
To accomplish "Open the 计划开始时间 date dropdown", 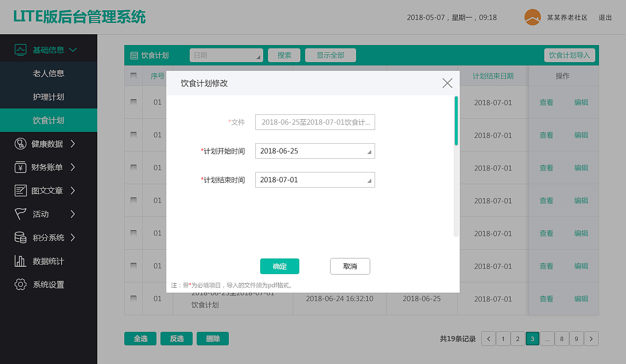I will (x=315, y=151).
